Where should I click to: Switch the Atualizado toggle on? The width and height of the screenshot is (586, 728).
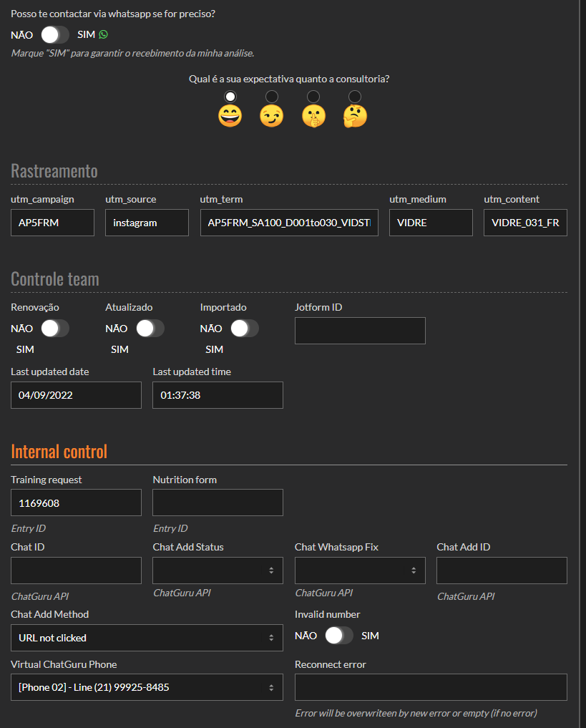tap(150, 329)
